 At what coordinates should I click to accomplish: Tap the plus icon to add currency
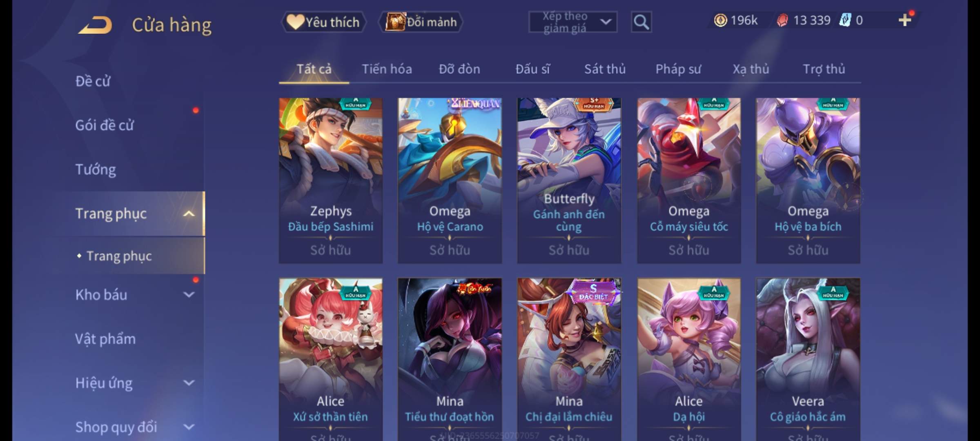pyautogui.click(x=905, y=20)
